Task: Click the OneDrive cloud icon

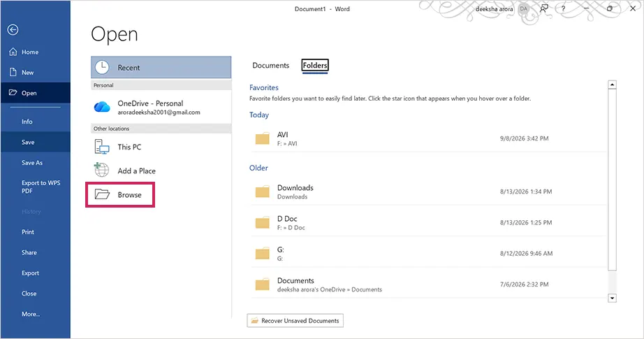Action: [102, 107]
